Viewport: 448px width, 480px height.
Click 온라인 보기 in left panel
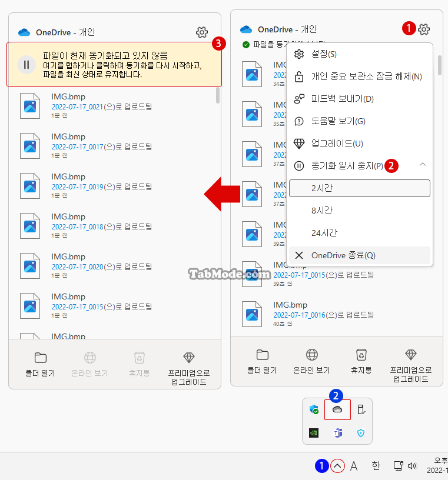pos(90,364)
